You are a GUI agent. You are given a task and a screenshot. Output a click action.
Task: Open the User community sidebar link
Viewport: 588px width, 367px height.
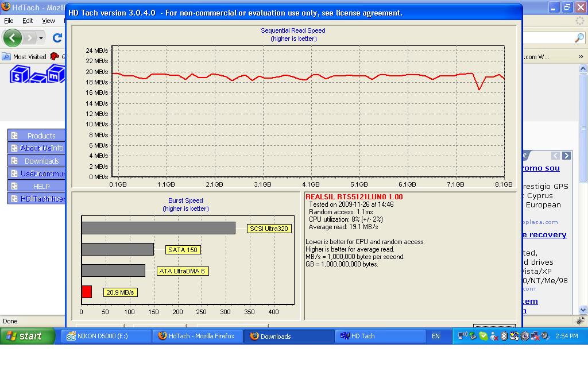point(36,173)
